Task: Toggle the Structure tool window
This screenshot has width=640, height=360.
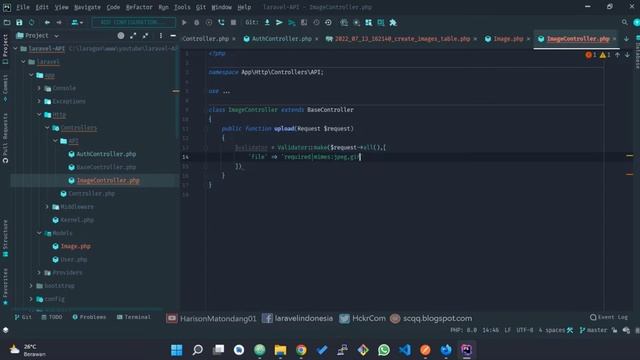Action: point(5,238)
